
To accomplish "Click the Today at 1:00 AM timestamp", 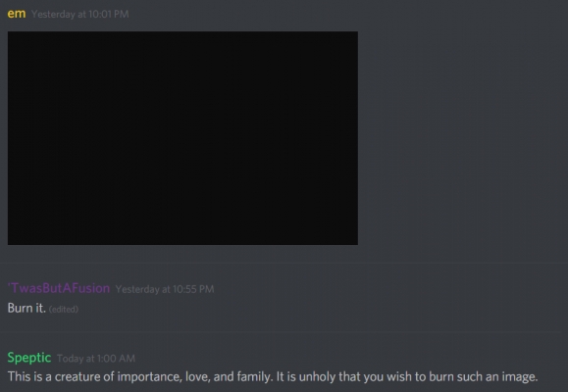I will coord(96,359).
